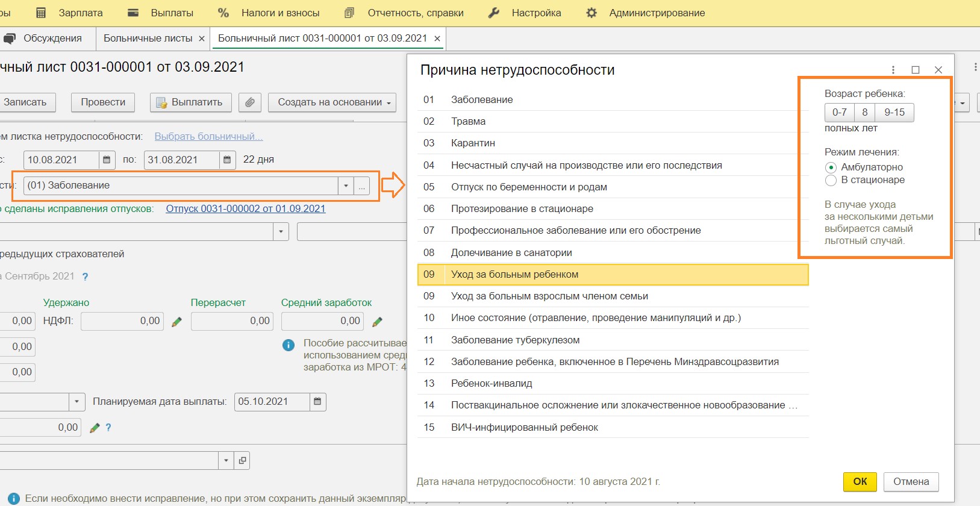Switch to the Больничные листы tab
Screen dimensions: 980x506
click(x=148, y=38)
